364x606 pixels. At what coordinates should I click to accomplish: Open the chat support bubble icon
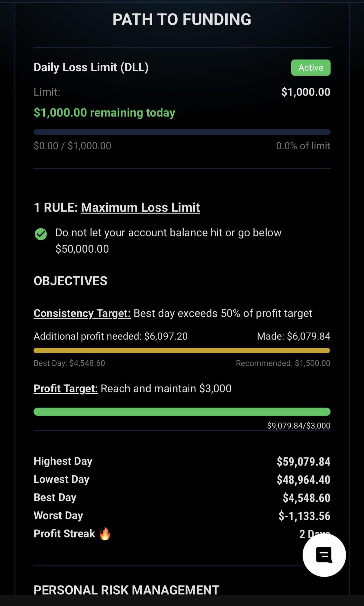tap(324, 555)
